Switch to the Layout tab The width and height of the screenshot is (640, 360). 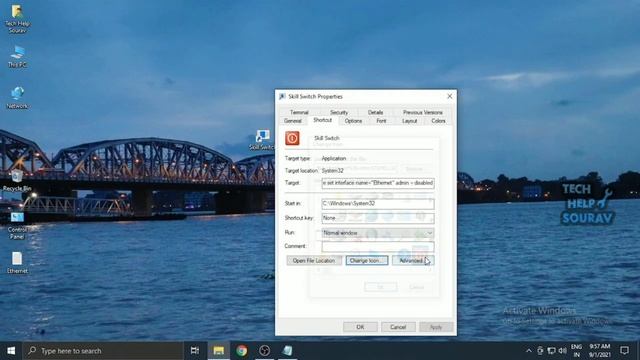pos(409,121)
